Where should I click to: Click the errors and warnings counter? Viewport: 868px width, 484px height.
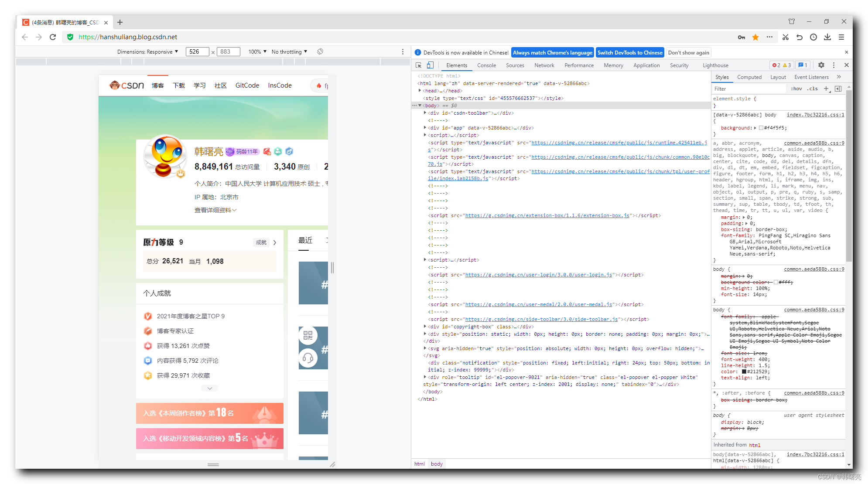(x=782, y=65)
